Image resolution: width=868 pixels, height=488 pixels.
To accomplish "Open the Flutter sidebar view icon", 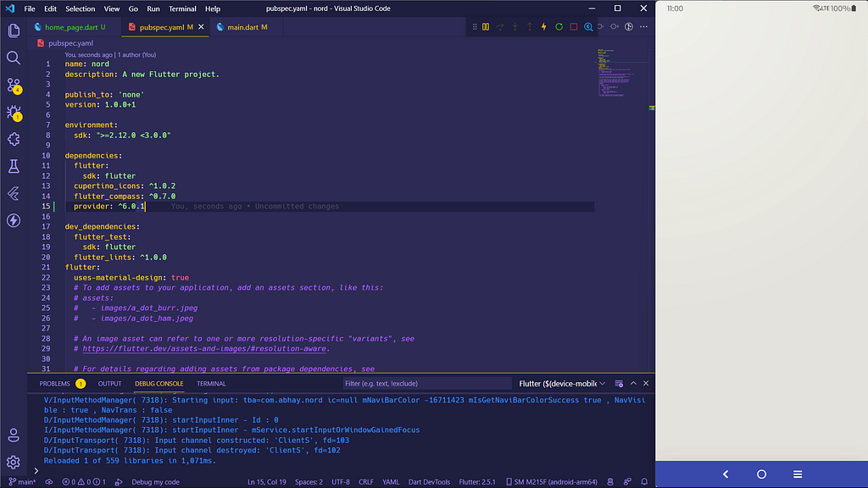I will [14, 193].
